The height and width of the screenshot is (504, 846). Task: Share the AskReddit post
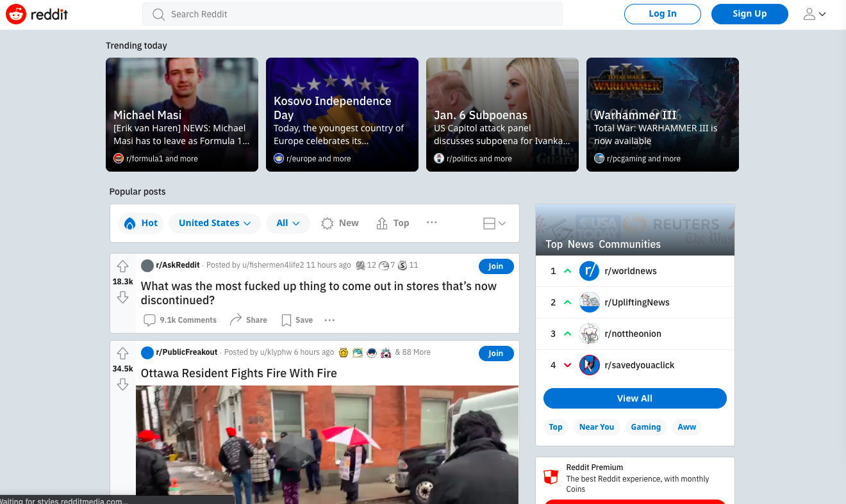pyautogui.click(x=249, y=320)
